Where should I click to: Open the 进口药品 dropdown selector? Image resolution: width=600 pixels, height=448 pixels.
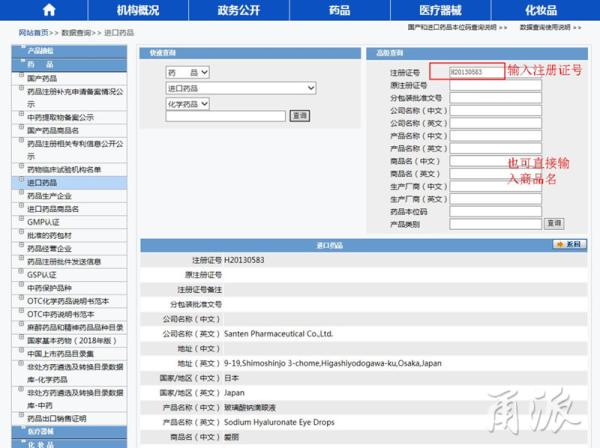(x=241, y=88)
